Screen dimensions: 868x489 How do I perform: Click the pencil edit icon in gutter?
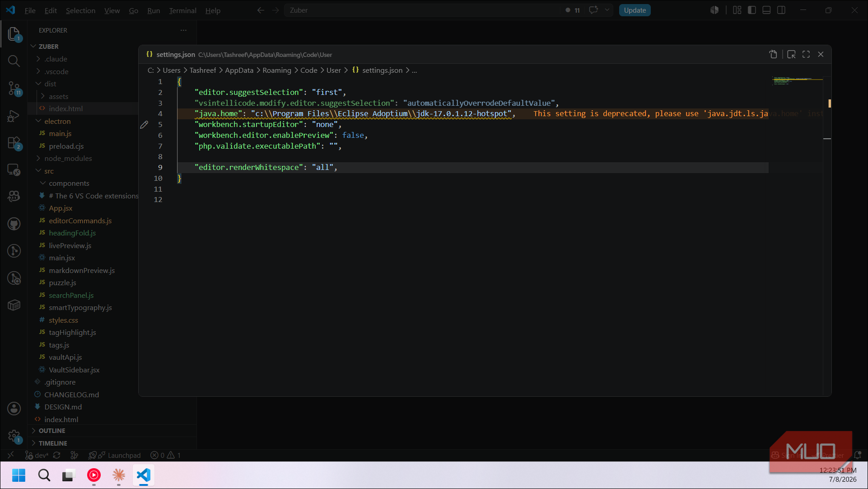(x=144, y=125)
